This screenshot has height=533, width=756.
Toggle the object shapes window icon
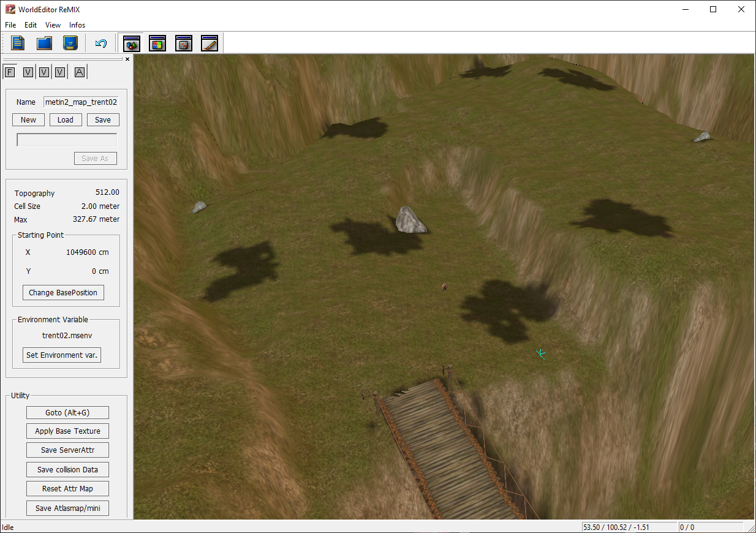(132, 43)
